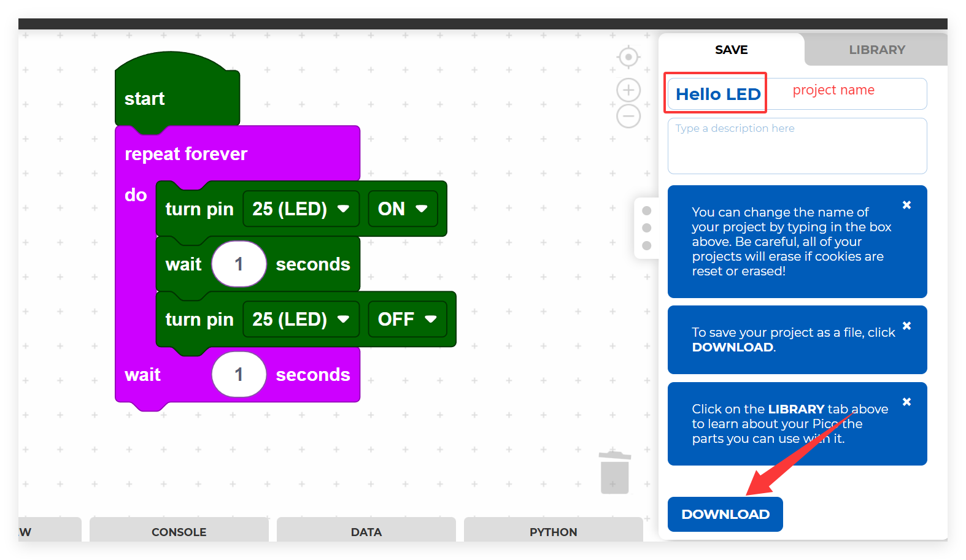Click the trash can icon

tap(614, 472)
